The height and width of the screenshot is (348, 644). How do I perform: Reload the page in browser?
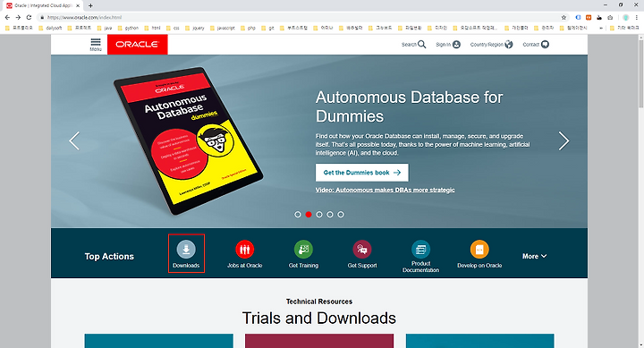29,17
